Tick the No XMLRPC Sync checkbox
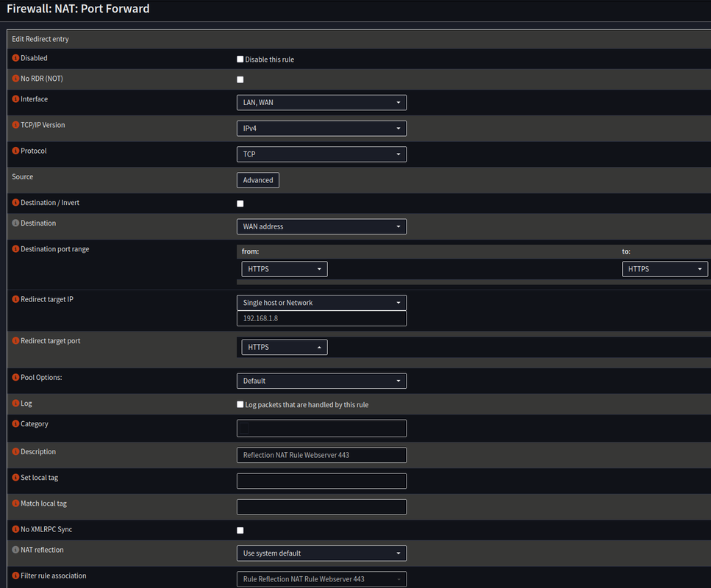This screenshot has width=711, height=588. pyautogui.click(x=240, y=531)
